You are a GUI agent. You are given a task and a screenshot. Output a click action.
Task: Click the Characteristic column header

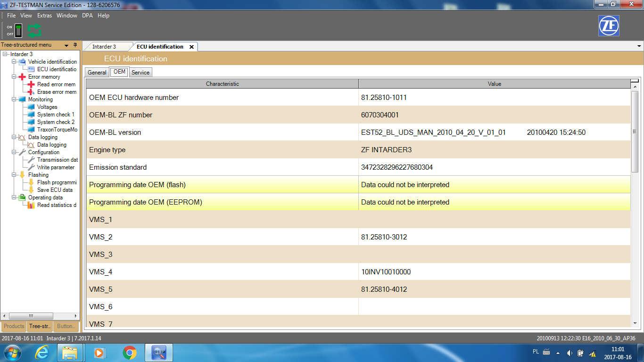pos(223,84)
